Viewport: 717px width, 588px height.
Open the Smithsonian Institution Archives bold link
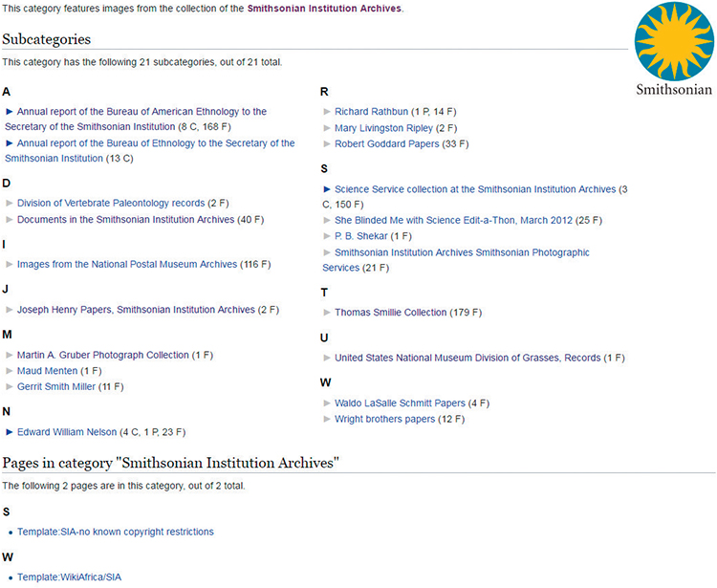click(x=324, y=9)
